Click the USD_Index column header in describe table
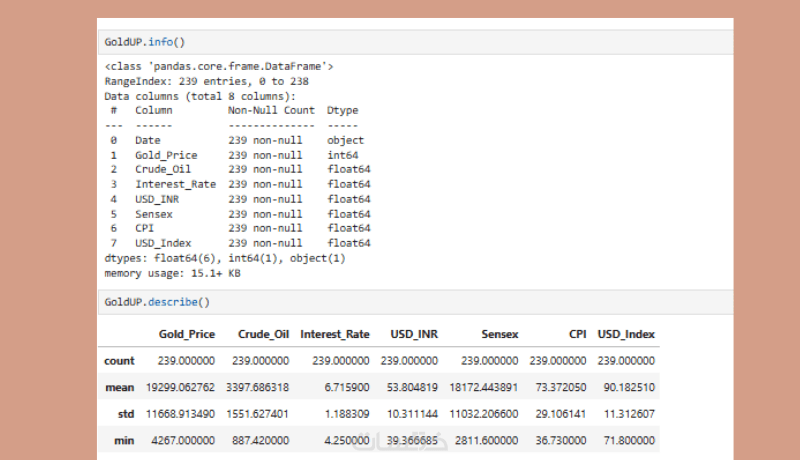The height and width of the screenshot is (460, 800). 626,334
